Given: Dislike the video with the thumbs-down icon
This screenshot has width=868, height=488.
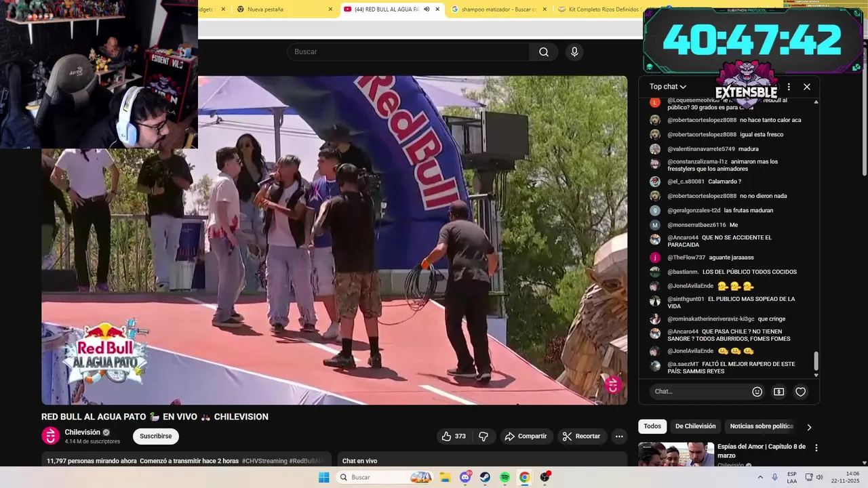Looking at the screenshot, I should tap(484, 436).
